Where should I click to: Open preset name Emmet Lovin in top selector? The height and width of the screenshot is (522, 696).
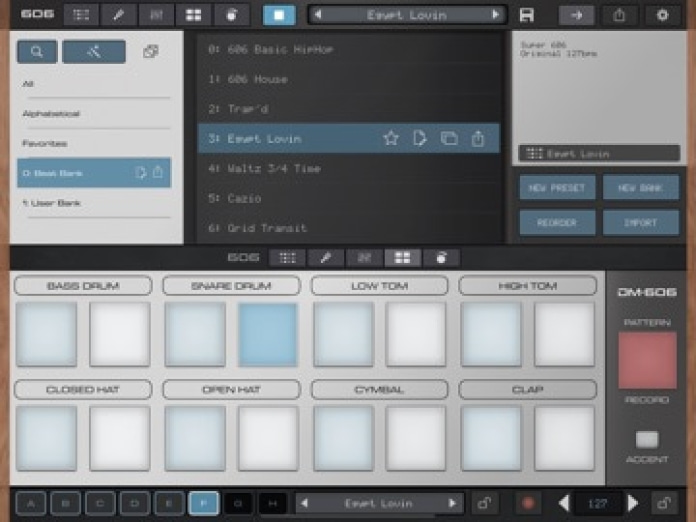[407, 15]
